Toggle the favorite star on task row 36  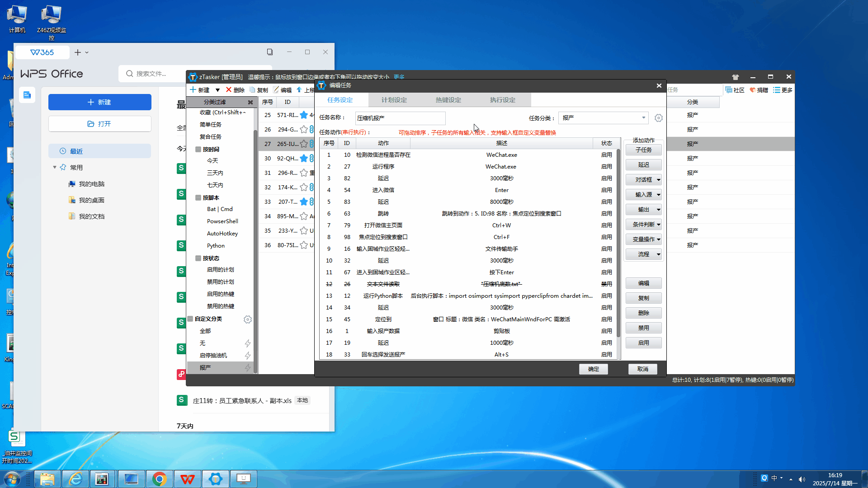(x=304, y=245)
